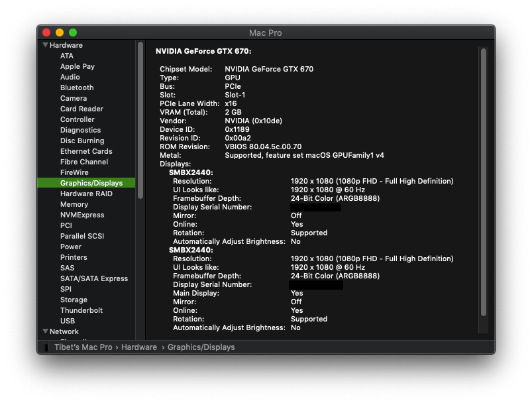Click the Mac Pro window title

pos(265,32)
